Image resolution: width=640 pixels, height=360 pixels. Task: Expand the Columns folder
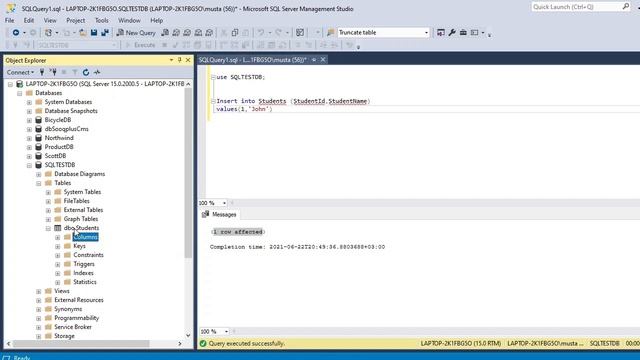[58, 237]
